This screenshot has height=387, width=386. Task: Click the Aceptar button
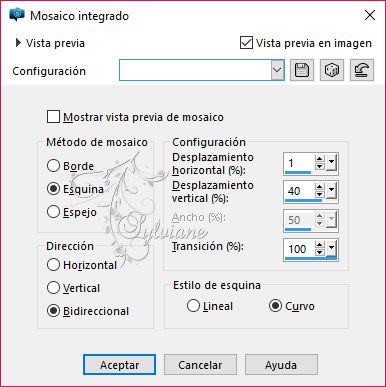pyautogui.click(x=119, y=365)
